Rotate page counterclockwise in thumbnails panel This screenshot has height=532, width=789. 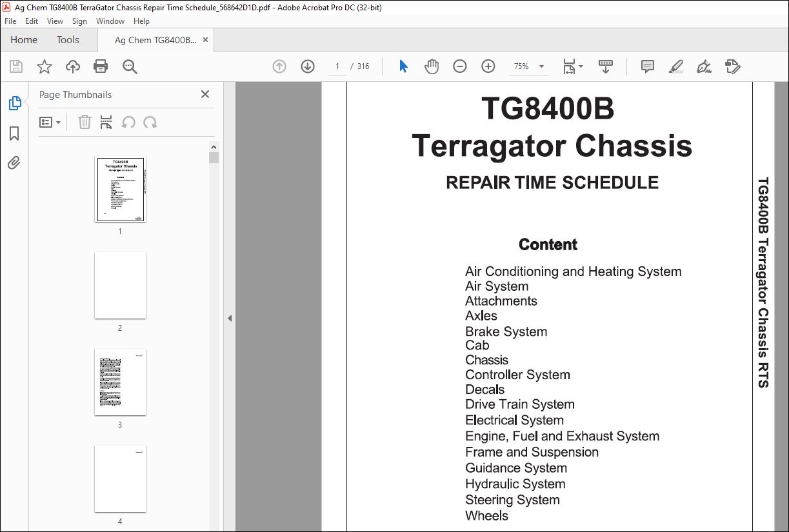pos(128,122)
